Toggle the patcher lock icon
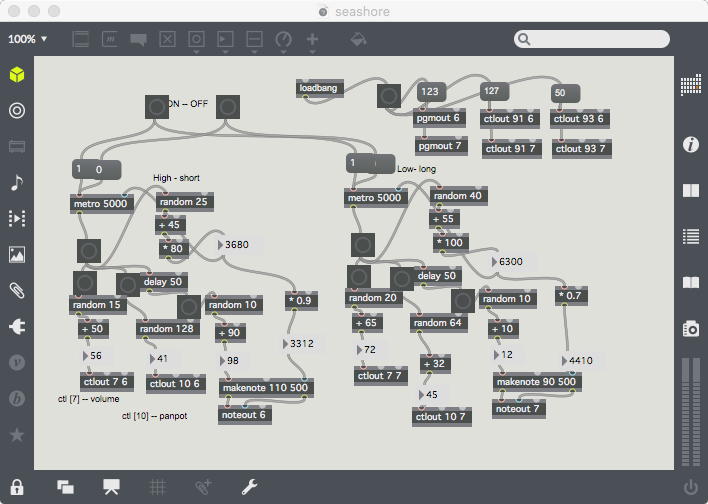The image size is (708, 504). click(16, 487)
